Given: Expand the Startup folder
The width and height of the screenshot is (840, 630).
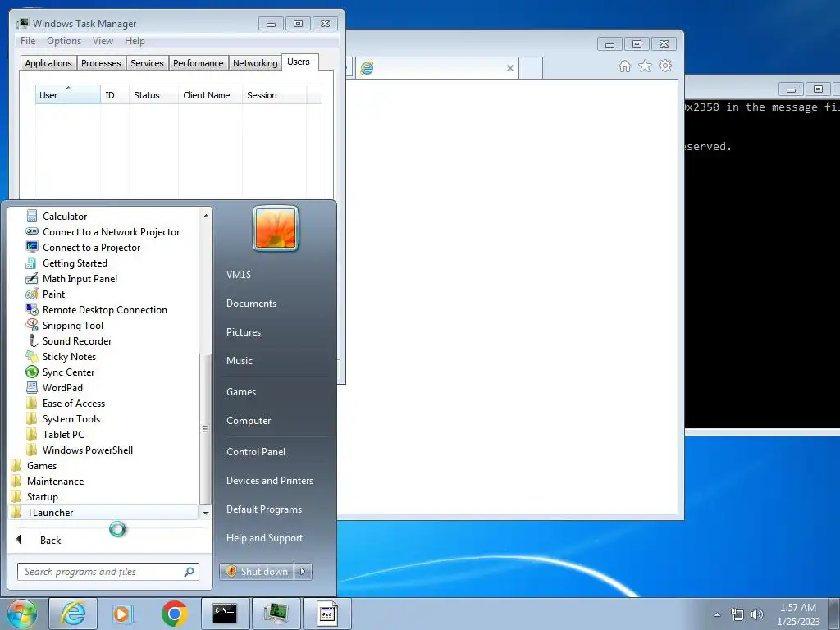Looking at the screenshot, I should click(43, 496).
